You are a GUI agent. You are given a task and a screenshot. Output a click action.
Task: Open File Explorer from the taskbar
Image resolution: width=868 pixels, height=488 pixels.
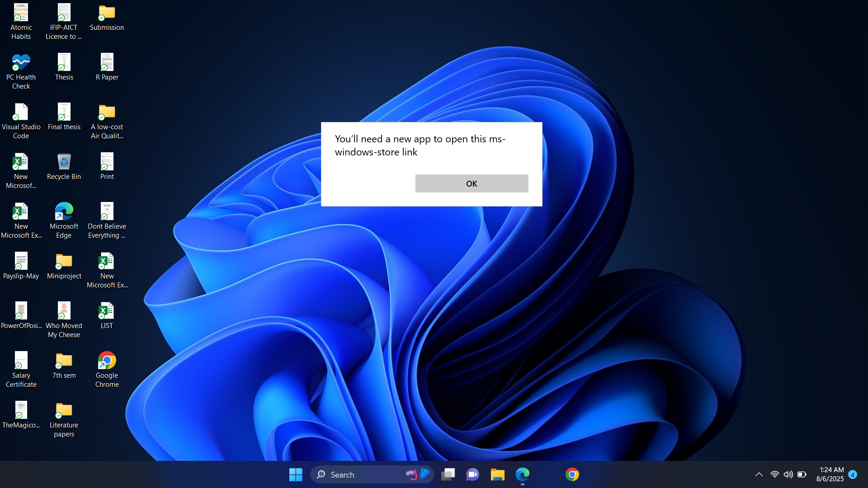[497, 474]
